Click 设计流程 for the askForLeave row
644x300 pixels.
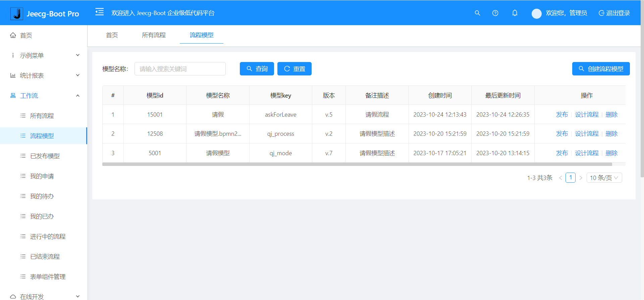587,115
